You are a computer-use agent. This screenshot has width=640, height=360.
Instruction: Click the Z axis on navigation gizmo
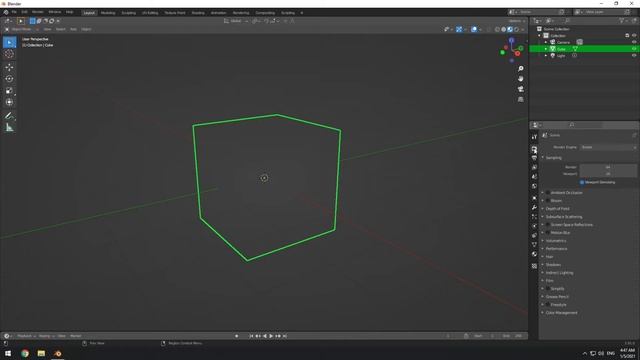(x=511, y=40)
